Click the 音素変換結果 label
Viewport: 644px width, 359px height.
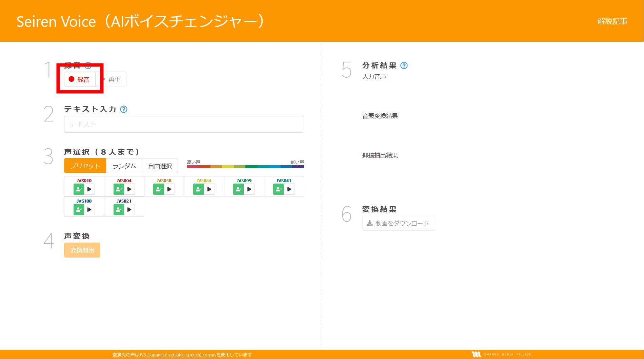coord(380,116)
